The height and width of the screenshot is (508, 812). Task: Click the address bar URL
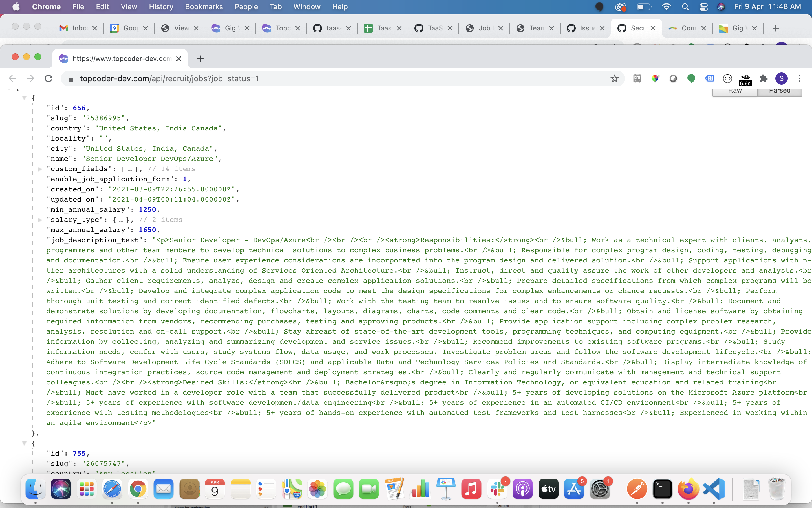[169, 78]
